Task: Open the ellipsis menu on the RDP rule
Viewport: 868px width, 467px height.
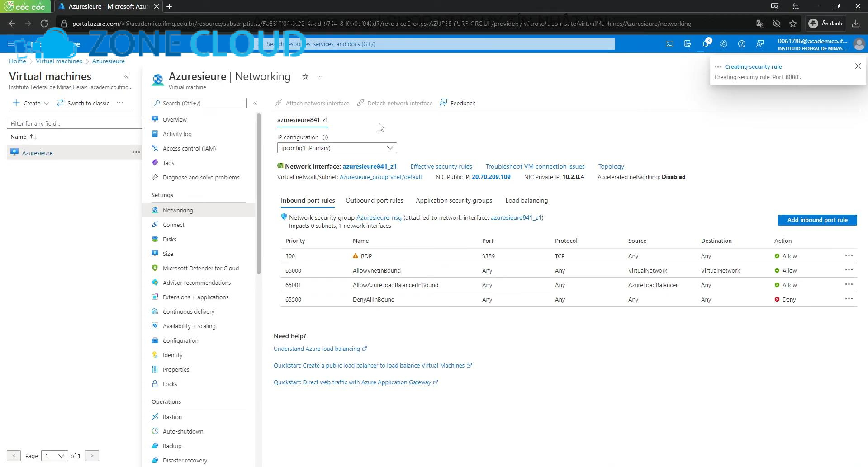Action: tap(848, 255)
